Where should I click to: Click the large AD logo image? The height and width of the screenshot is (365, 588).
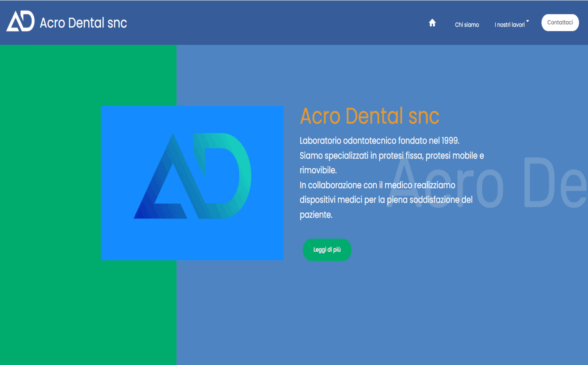[x=192, y=183]
